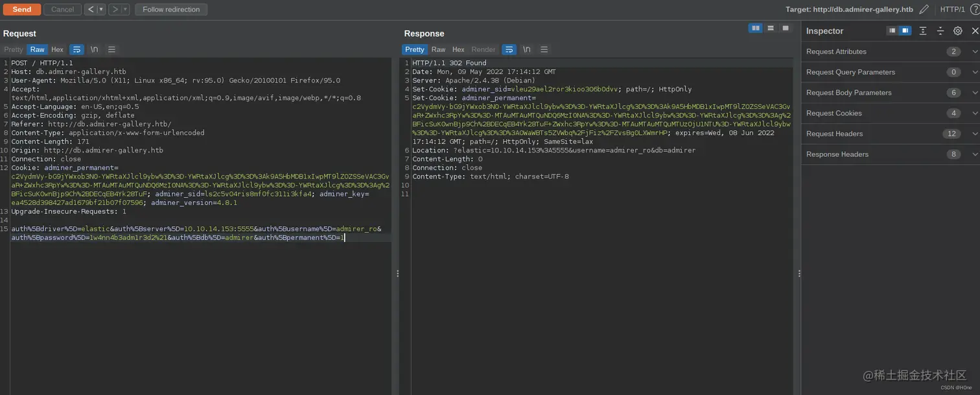Switch Response view to Pretty tab
Viewport: 980px width, 395px height.
(415, 49)
